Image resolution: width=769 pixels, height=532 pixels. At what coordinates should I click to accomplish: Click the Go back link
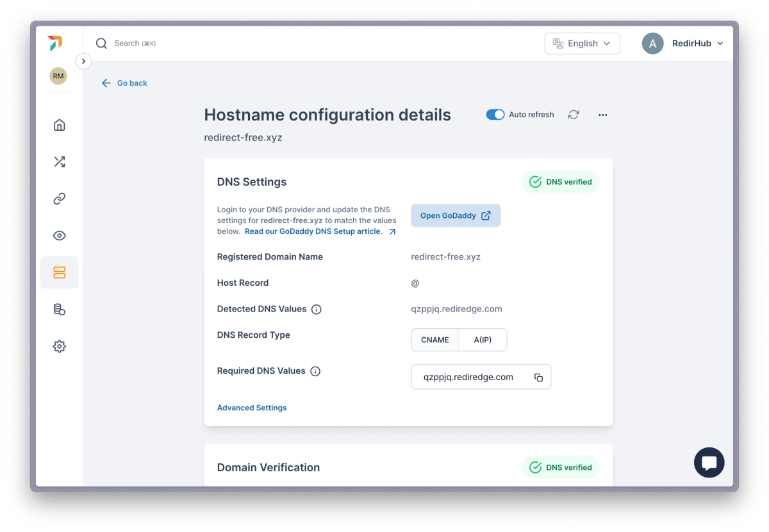point(124,83)
